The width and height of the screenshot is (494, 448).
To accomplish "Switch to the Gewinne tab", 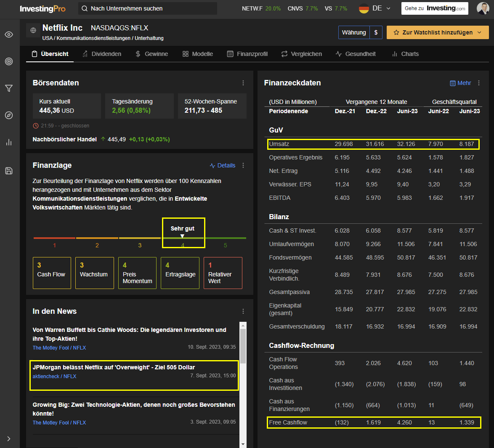I will [151, 54].
